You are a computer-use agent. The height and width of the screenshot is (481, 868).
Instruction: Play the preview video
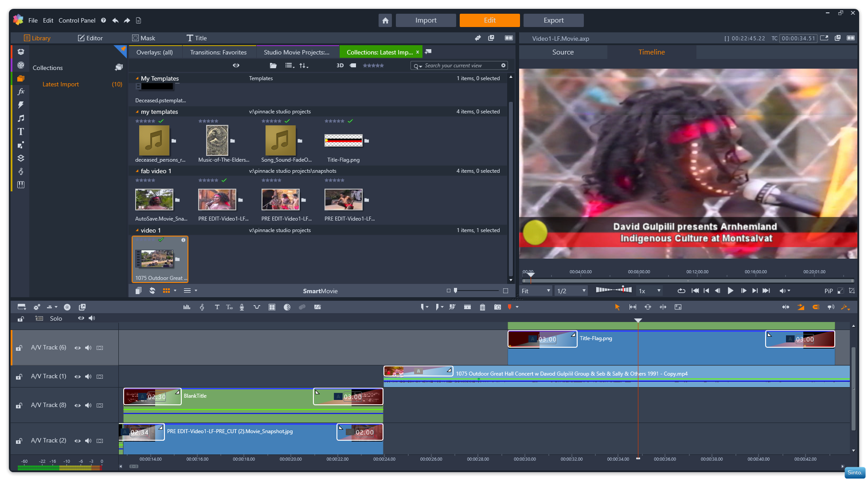730,291
